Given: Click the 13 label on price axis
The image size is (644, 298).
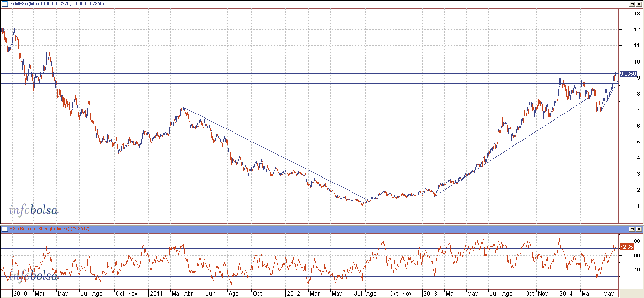Looking at the screenshot, I should [637, 14].
